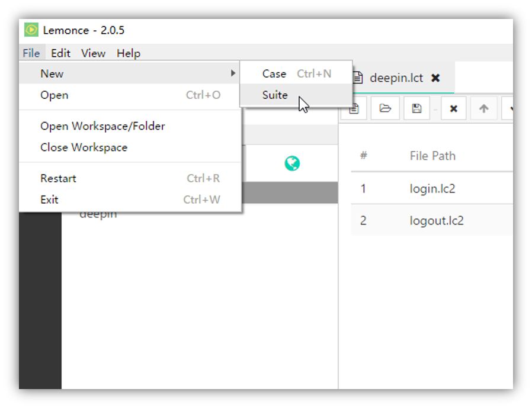Choose Restart from the File menu
532x408 pixels.
click(130, 178)
